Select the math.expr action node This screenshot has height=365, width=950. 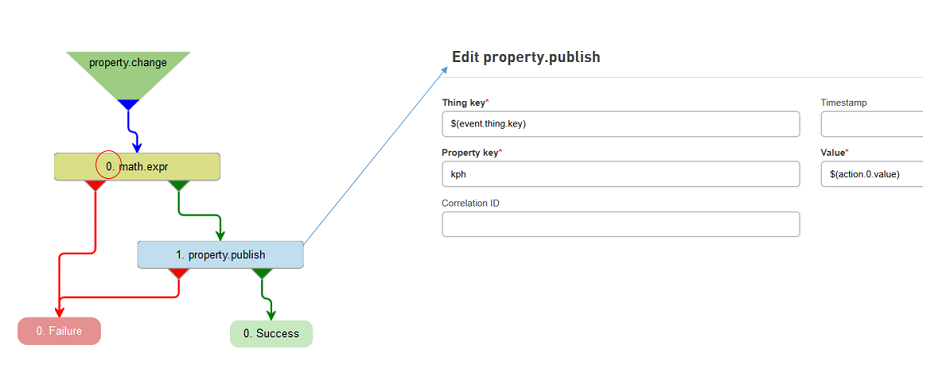click(137, 167)
